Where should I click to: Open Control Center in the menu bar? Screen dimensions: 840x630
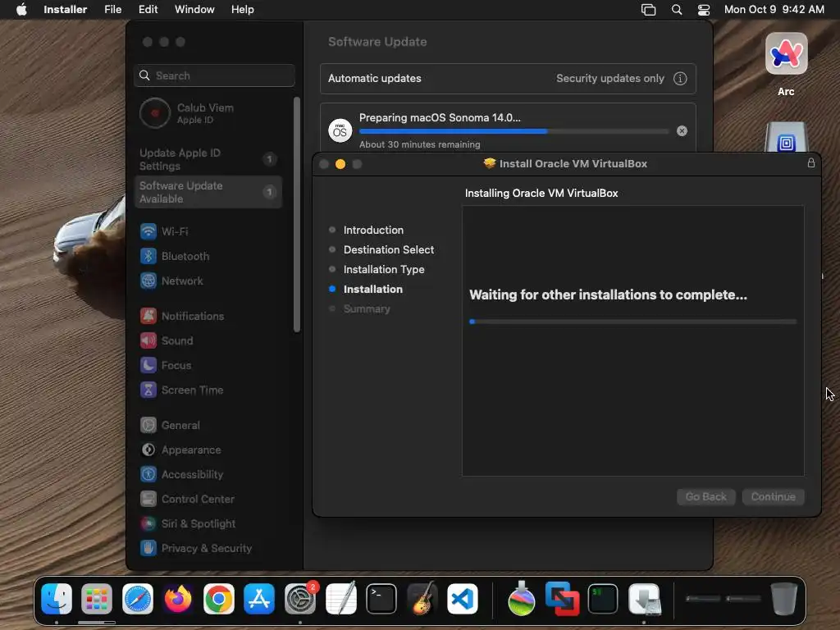click(x=703, y=10)
